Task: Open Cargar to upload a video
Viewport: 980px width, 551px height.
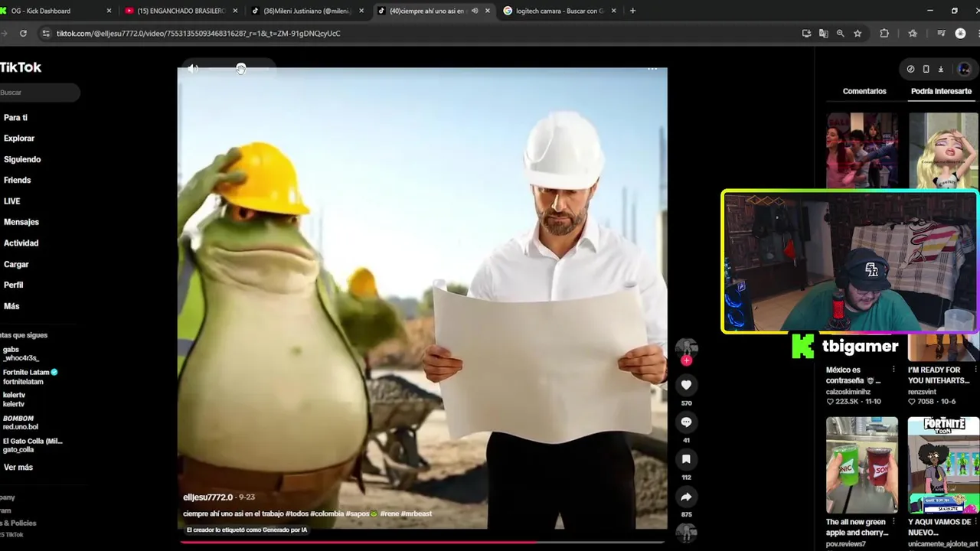Action: point(16,264)
